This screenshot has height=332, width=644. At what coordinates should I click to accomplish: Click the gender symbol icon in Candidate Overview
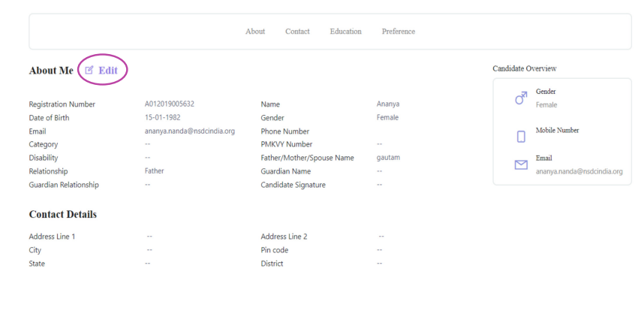(521, 98)
